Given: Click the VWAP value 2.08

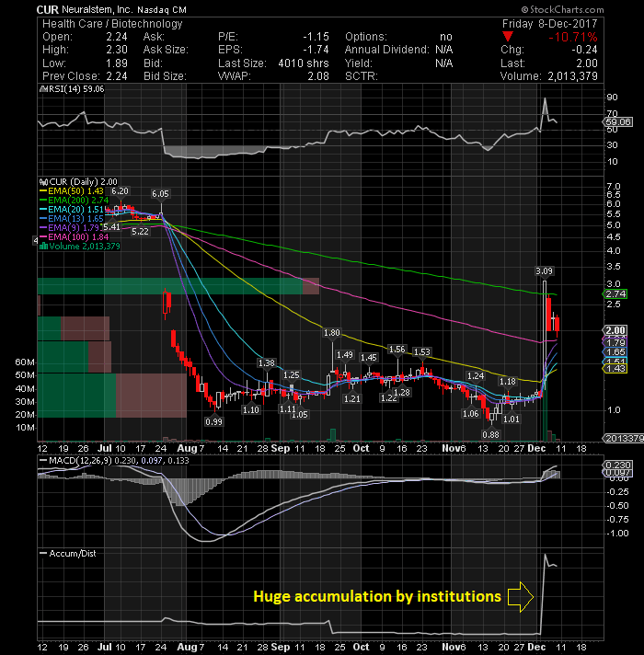Looking at the screenshot, I should [318, 76].
